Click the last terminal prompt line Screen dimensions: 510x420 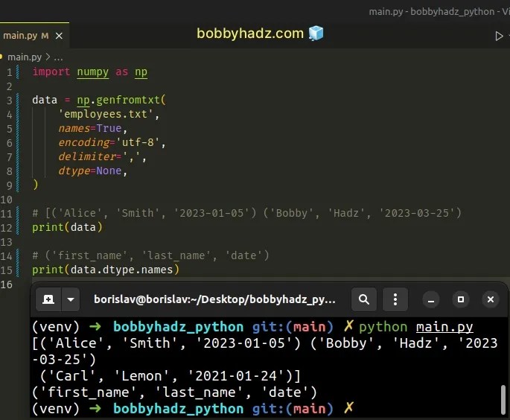[x=193, y=409]
